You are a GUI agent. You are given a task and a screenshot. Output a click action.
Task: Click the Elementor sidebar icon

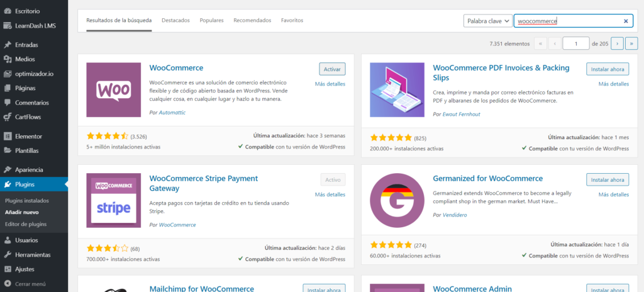click(x=7, y=136)
